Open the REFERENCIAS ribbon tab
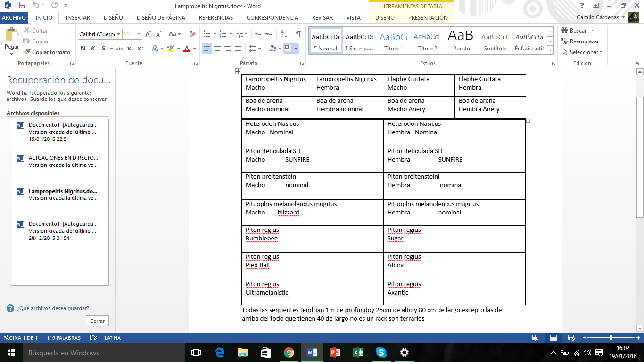Viewport: 644px width, 362px height. pyautogui.click(x=215, y=18)
